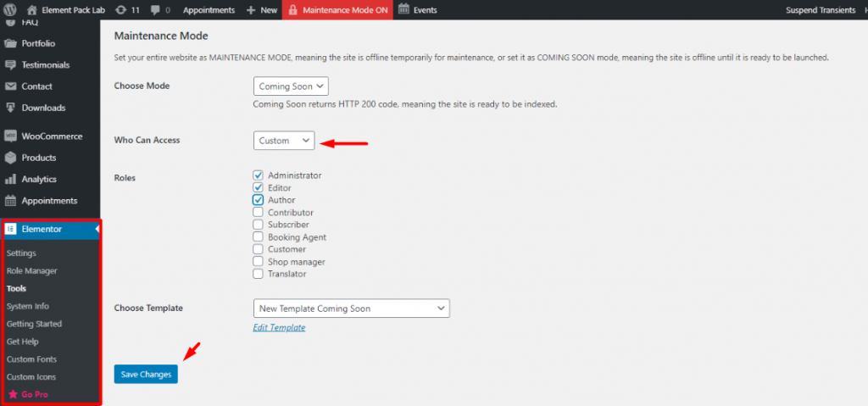Click the Elementor logo icon in sidebar

[x=10, y=229]
